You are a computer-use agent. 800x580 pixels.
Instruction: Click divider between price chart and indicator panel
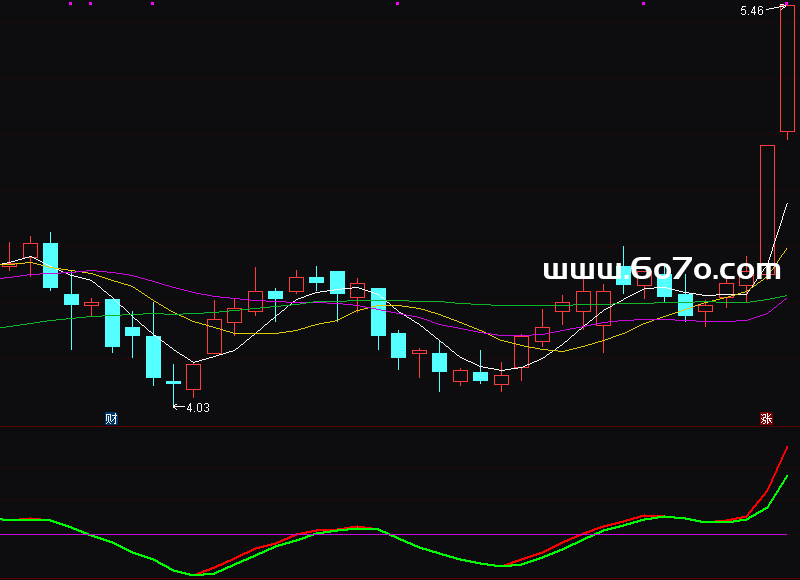(x=400, y=427)
